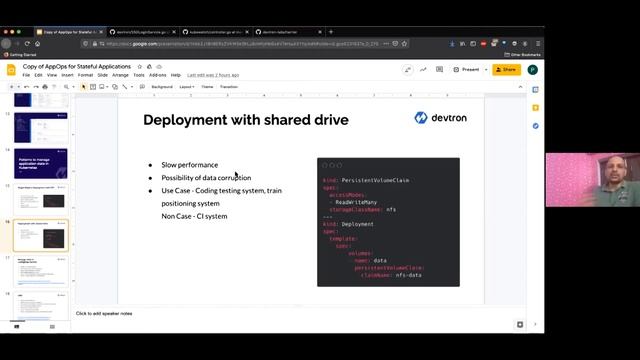Click the browser home icon

[38, 44]
